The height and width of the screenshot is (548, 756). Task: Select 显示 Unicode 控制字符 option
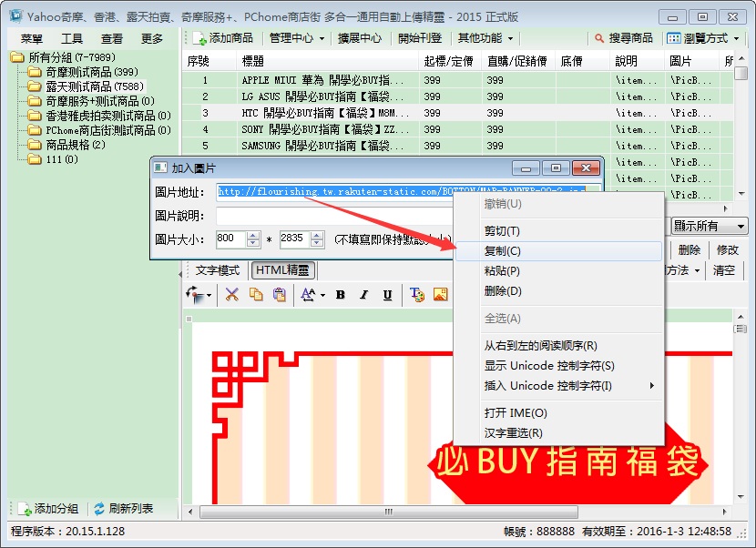559,366
